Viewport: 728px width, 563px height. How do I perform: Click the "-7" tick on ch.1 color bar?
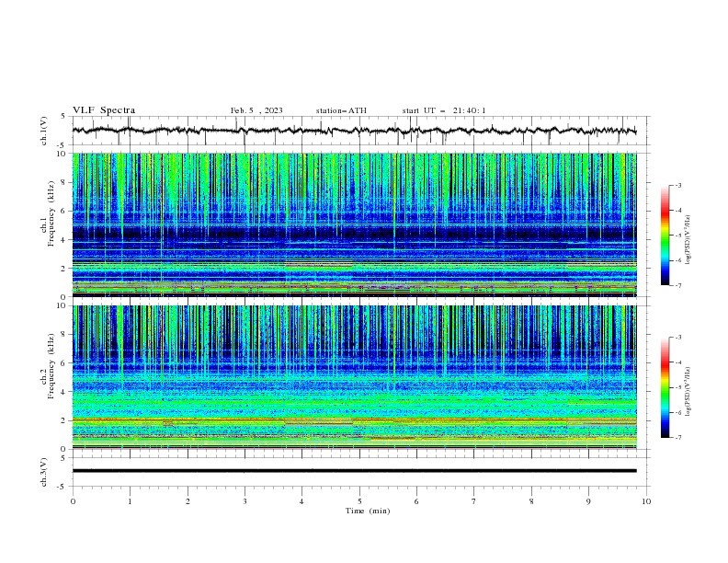tap(678, 285)
